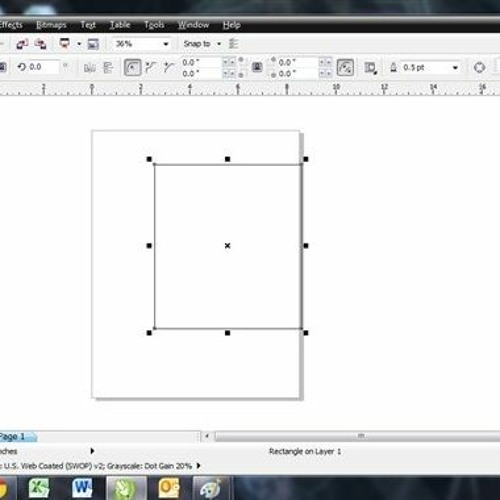Click the horizontal scrollbar thumb
Viewport: 500px width, 500px height.
point(357,436)
